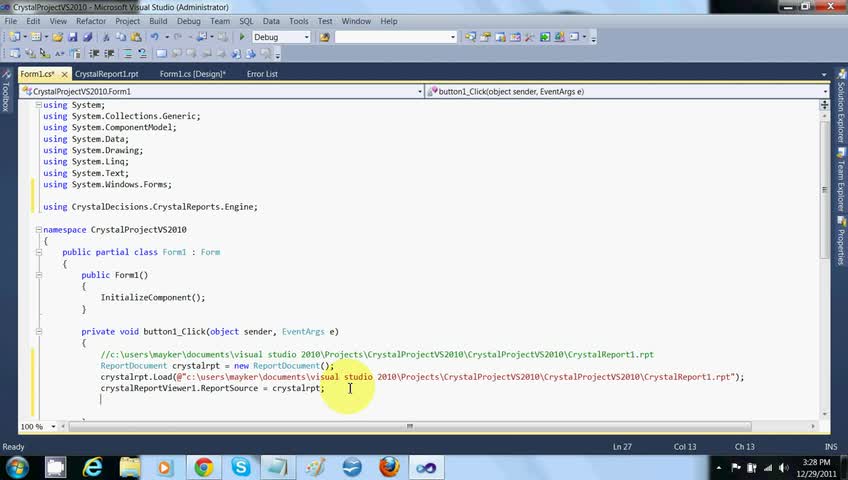Collapse the button1_Click method outline
The width and height of the screenshot is (848, 480).
(x=38, y=331)
